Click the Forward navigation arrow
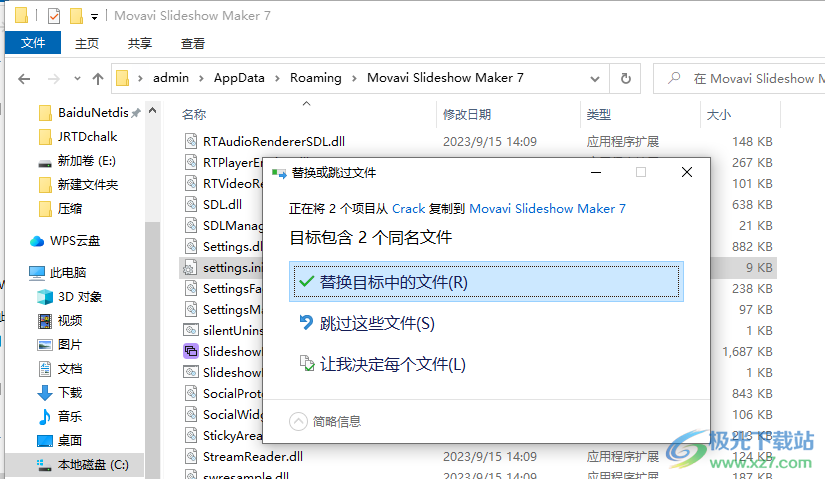This screenshot has height=479, width=825. point(54,79)
